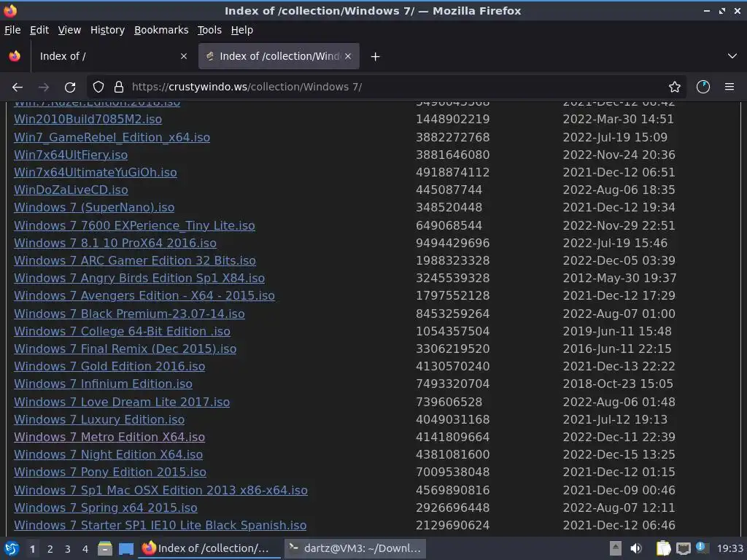This screenshot has height=560, width=747.
Task: Open Windows 7 Gold Edition 2016.iso
Action: (x=109, y=367)
